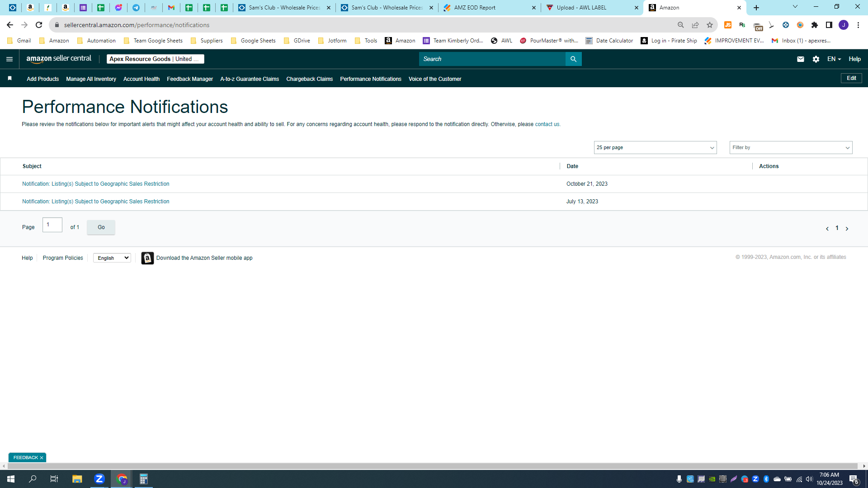Open Program Policies link

(63, 258)
